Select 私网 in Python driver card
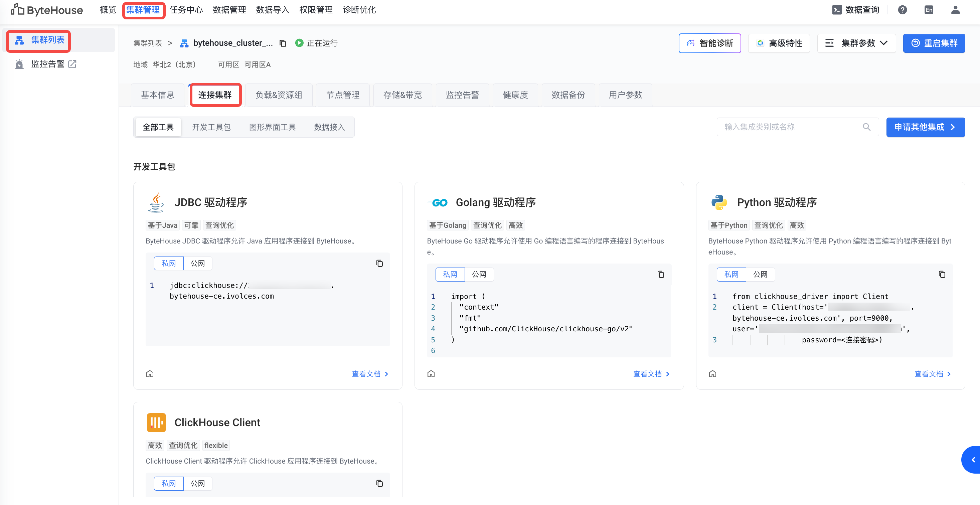This screenshot has width=980, height=505. (731, 275)
